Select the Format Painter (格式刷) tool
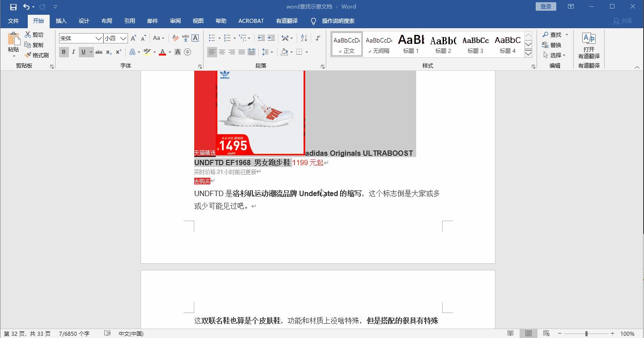 click(37, 55)
